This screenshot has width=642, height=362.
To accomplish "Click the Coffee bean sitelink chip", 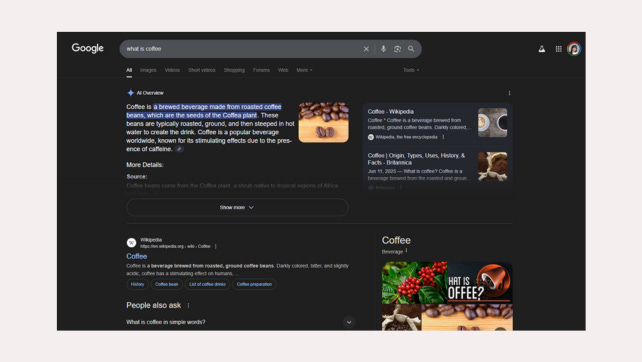I will coord(167,284).
